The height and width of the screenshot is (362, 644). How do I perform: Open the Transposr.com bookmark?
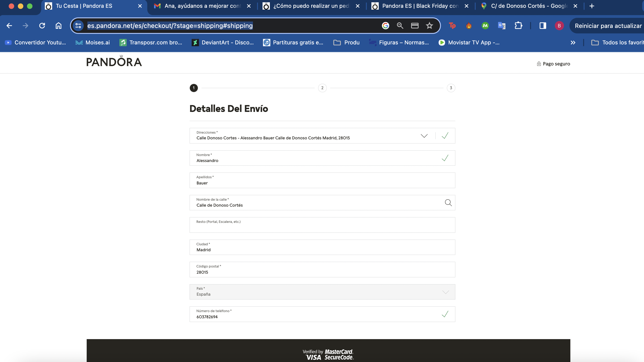tap(151, 43)
